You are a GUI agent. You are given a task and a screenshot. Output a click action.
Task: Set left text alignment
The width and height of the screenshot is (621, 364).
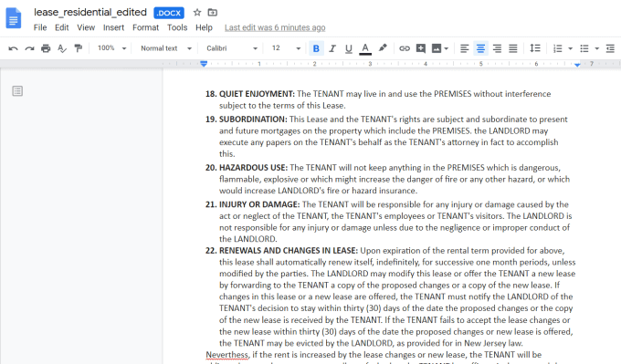[464, 48]
